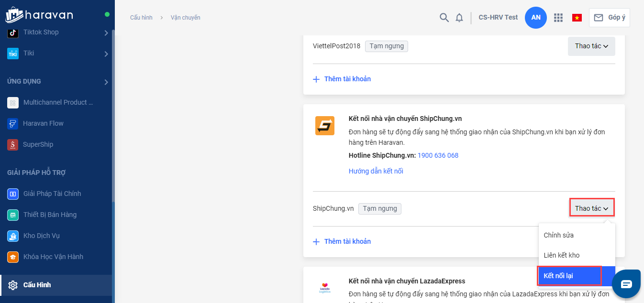644x303 pixels.
Task: Open SuperShip app in sidebar
Action: (x=38, y=144)
